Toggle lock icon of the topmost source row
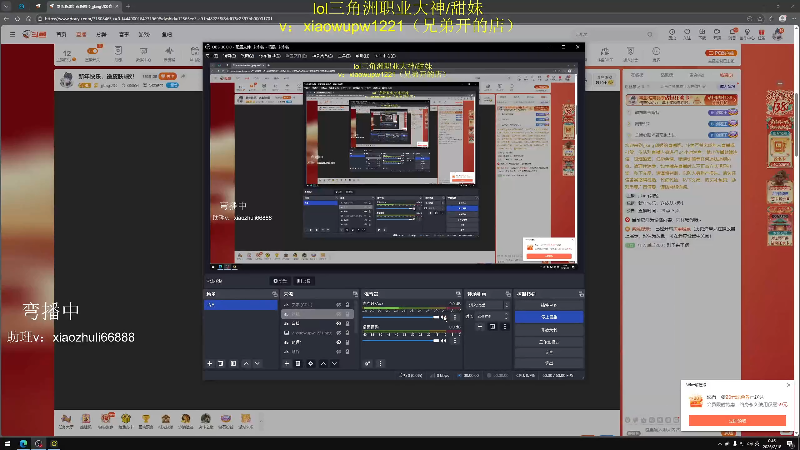The width and height of the screenshot is (800, 450). tap(347, 305)
